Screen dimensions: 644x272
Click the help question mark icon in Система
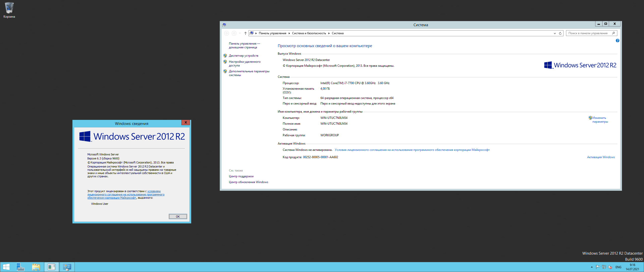[617, 41]
